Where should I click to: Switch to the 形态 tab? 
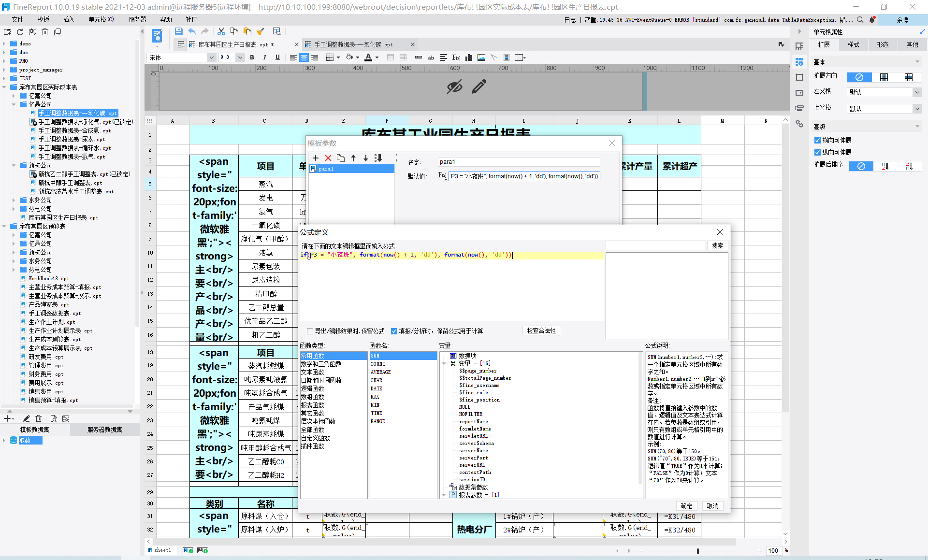(x=883, y=44)
